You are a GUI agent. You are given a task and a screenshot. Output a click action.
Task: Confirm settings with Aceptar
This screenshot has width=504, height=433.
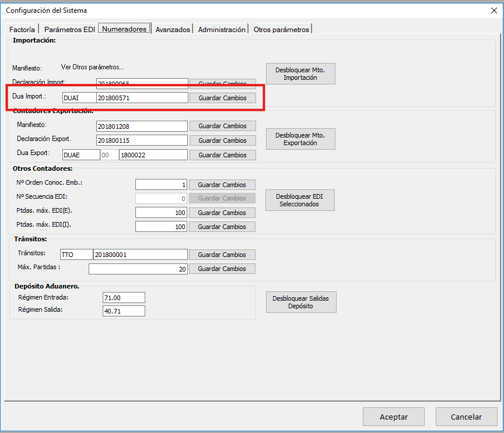click(x=393, y=417)
